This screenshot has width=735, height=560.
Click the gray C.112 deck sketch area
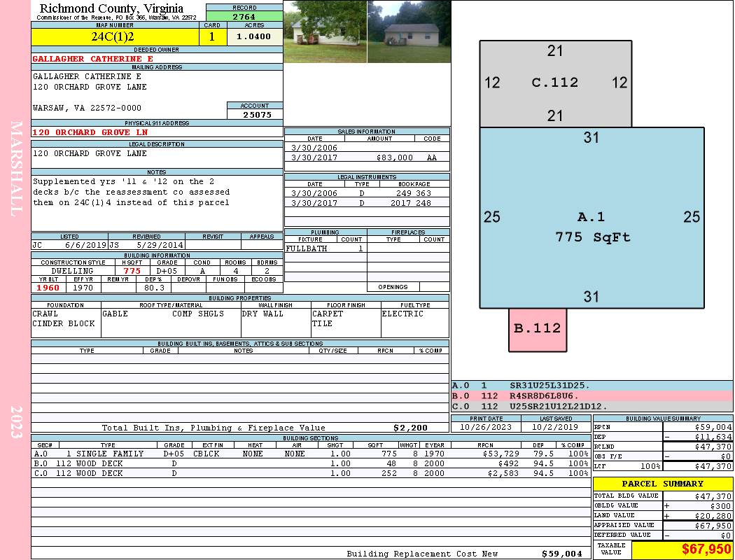pos(556,83)
